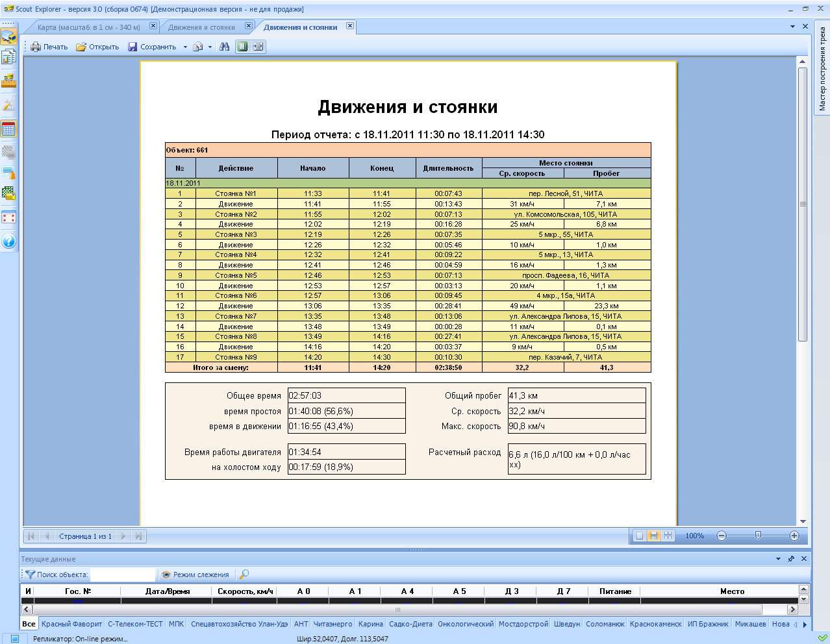Select the Читаэнерго group tab

[x=333, y=624]
